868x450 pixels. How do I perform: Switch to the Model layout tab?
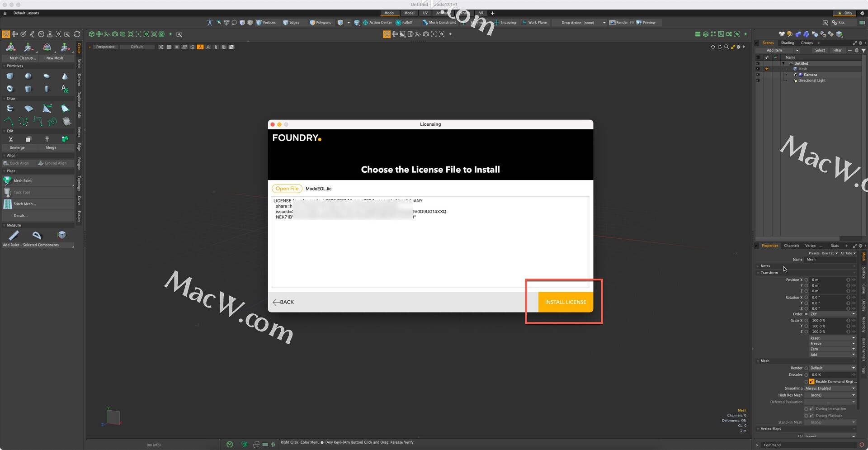409,13
